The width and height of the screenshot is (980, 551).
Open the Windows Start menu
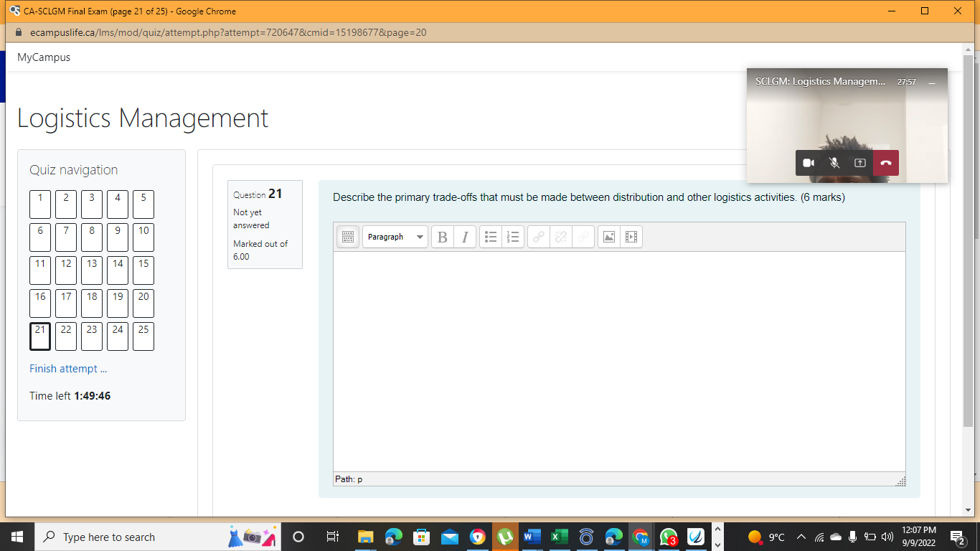point(17,537)
